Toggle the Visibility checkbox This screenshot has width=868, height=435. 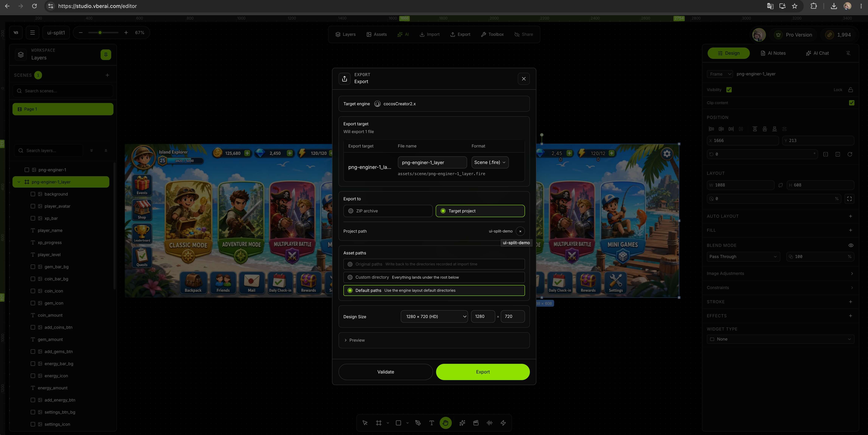click(729, 90)
